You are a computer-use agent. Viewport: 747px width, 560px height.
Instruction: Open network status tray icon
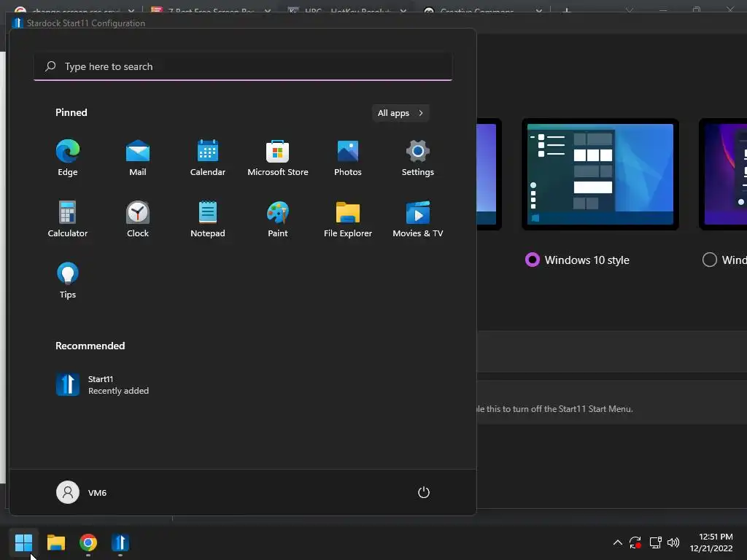pyautogui.click(x=656, y=542)
